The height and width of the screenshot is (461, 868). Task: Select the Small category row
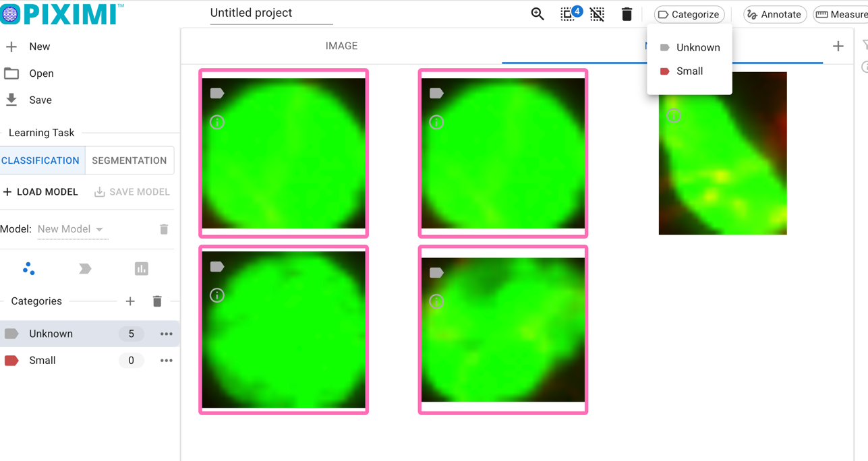[90, 361]
